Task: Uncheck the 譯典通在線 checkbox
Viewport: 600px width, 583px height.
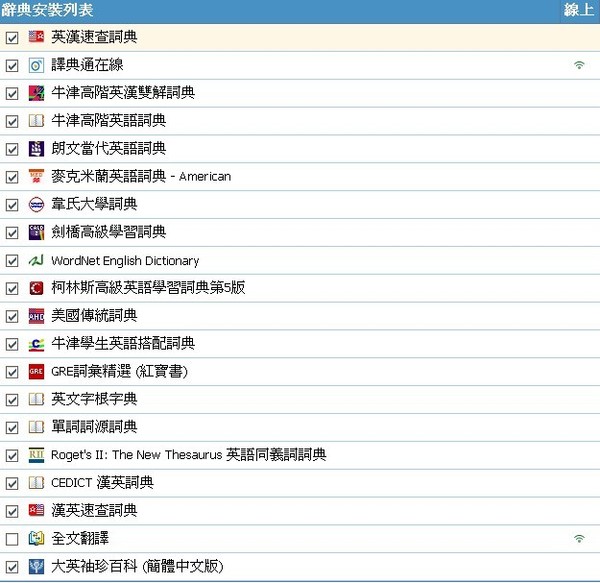Action: coord(12,65)
